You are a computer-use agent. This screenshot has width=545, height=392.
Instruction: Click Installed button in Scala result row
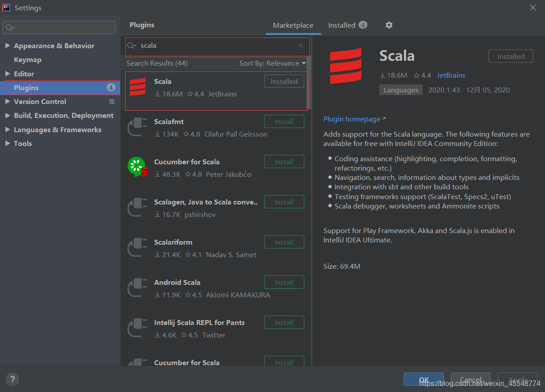pos(284,81)
